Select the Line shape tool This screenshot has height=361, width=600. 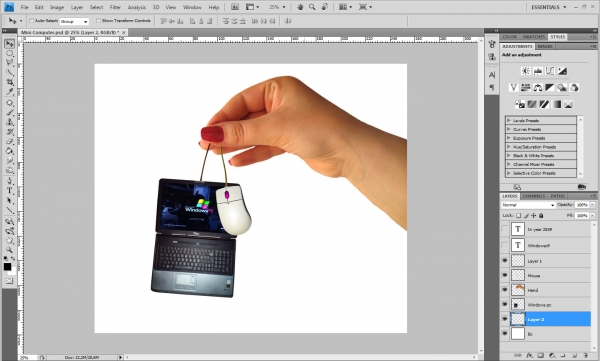pos(10,210)
